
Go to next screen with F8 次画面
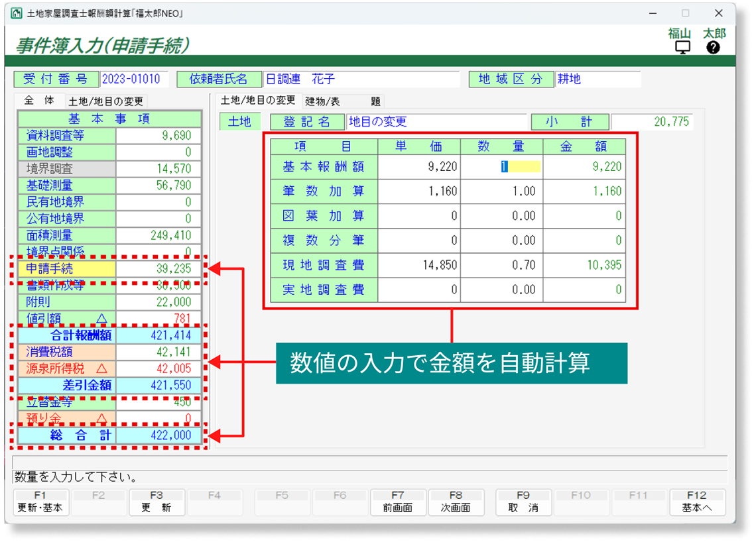(x=456, y=502)
